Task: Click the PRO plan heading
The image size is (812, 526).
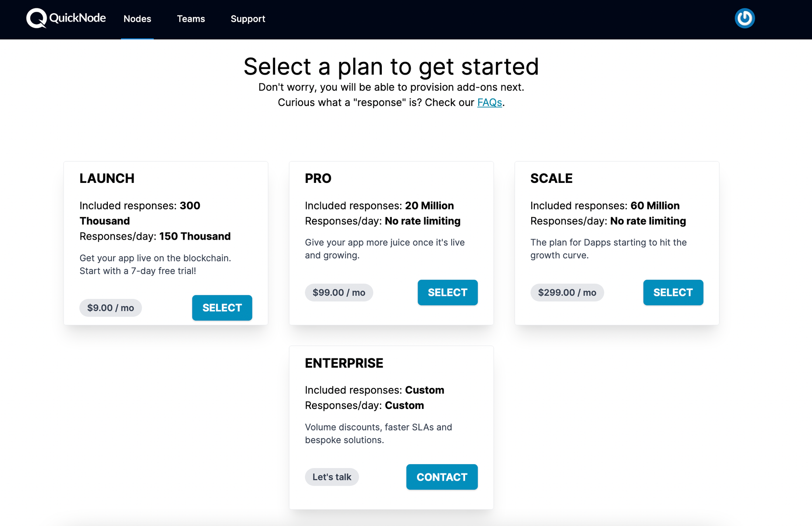Action: 318,179
